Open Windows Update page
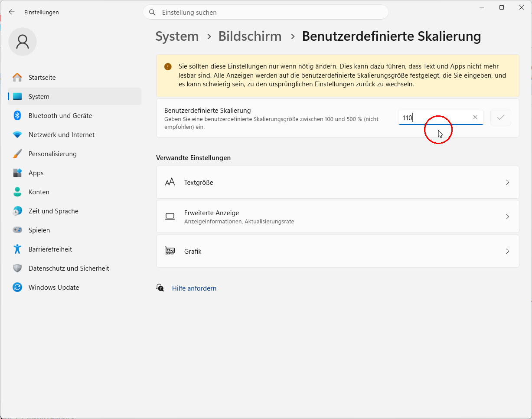This screenshot has height=419, width=532. [x=75, y=288]
